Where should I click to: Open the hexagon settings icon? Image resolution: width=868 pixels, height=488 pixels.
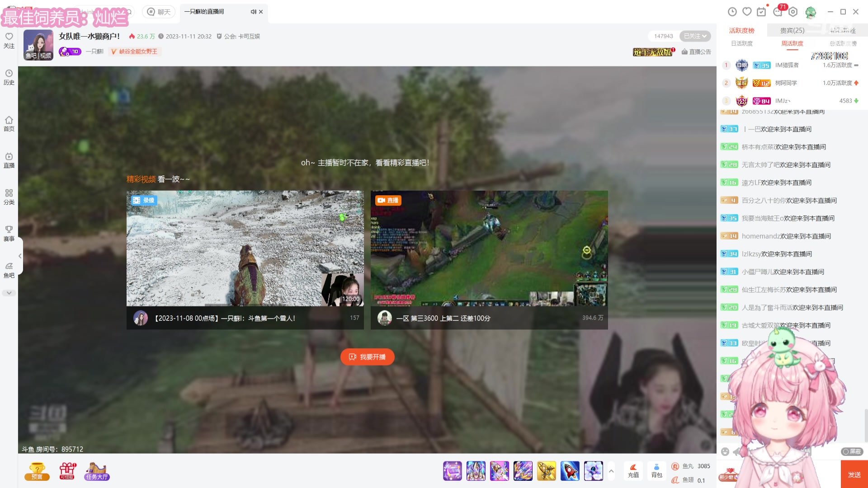[793, 12]
